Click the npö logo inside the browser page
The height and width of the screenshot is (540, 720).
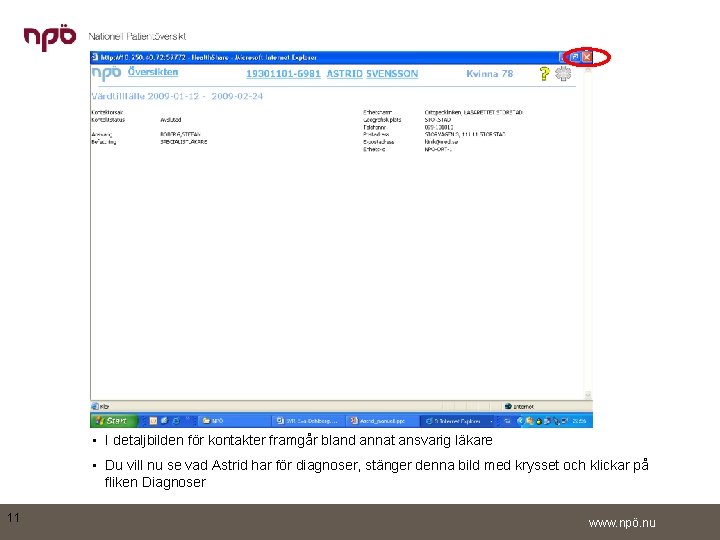[x=106, y=73]
